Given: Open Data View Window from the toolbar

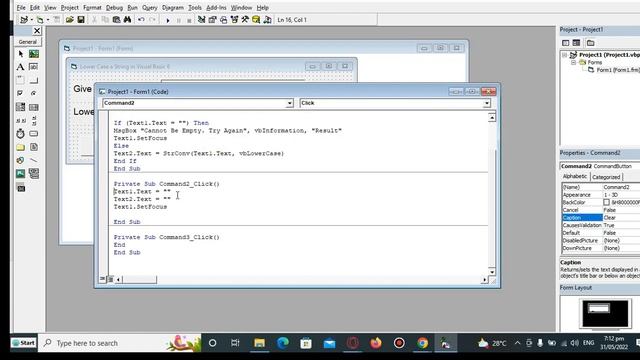Looking at the screenshot, I should [256, 20].
